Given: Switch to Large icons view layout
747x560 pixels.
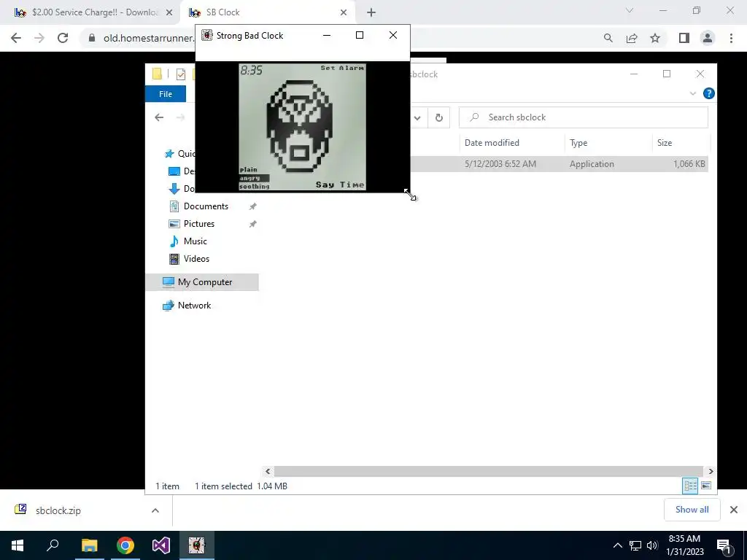Looking at the screenshot, I should point(706,486).
